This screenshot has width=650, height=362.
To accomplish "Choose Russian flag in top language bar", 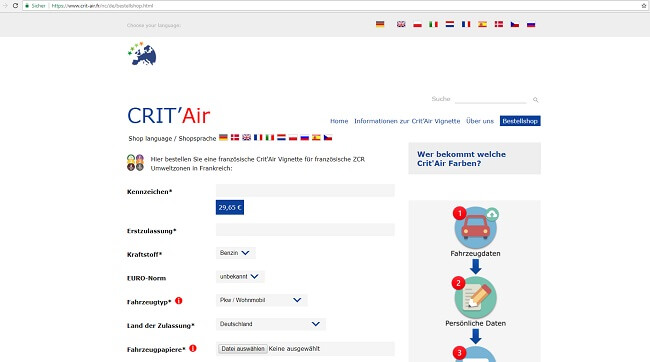I will pos(531,24).
